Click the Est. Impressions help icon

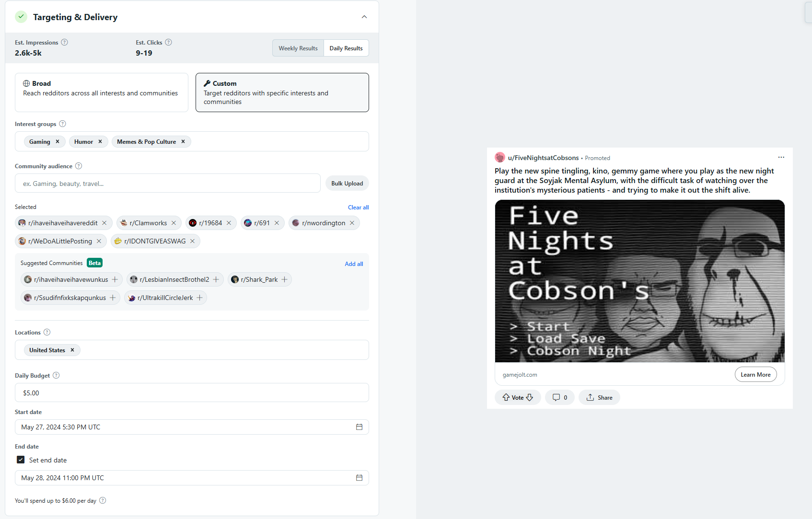[x=65, y=42]
